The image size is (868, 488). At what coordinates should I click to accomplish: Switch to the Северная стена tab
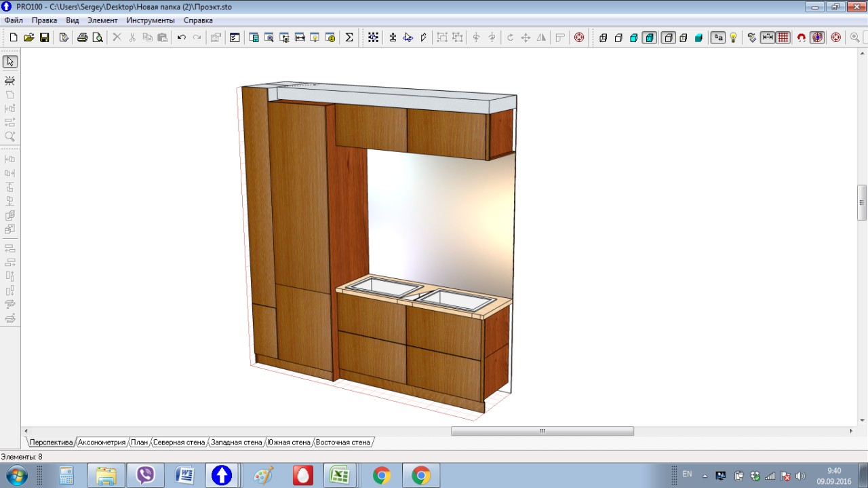179,442
